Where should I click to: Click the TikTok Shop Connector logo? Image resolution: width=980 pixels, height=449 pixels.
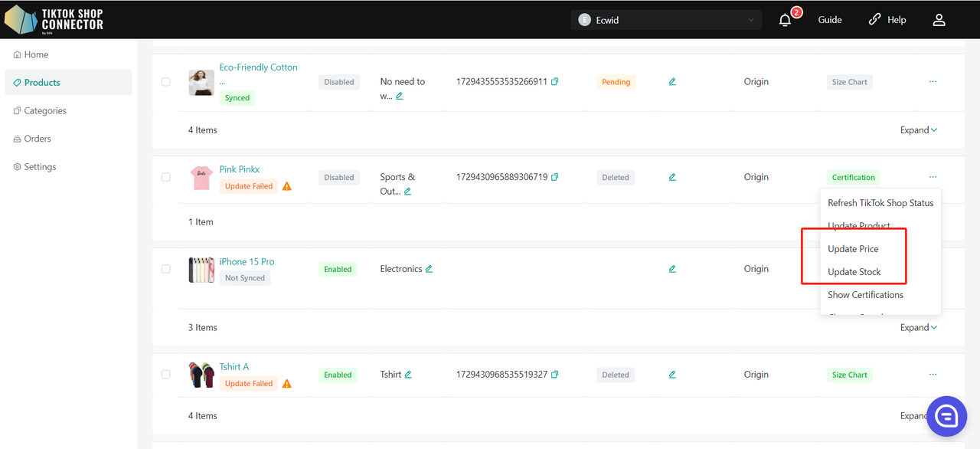54,19
